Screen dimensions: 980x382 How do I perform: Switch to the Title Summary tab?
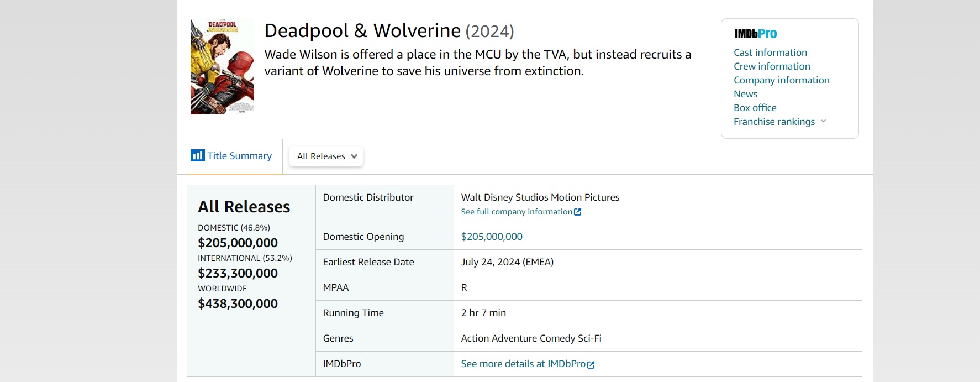point(235,156)
